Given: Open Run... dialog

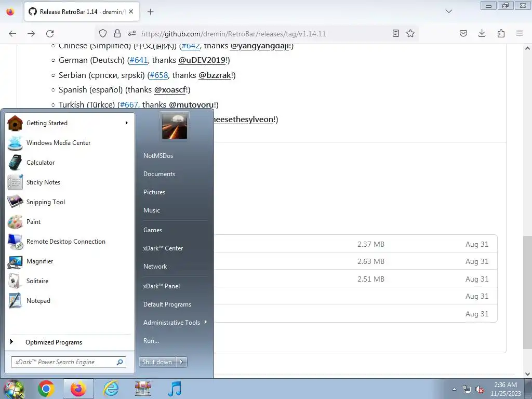Looking at the screenshot, I should click(151, 341).
